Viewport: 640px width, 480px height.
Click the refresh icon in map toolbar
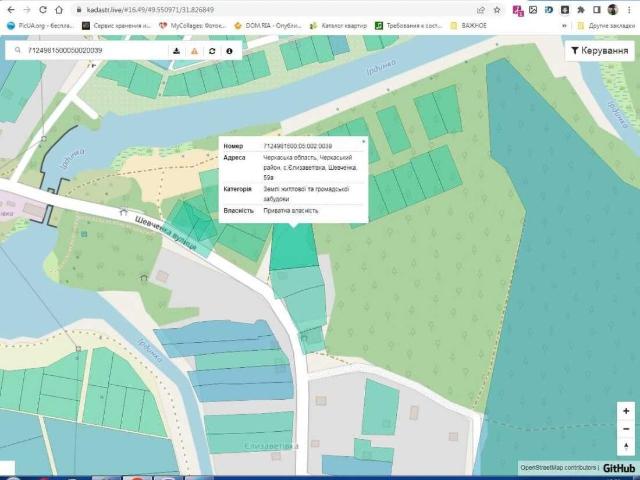coord(212,51)
